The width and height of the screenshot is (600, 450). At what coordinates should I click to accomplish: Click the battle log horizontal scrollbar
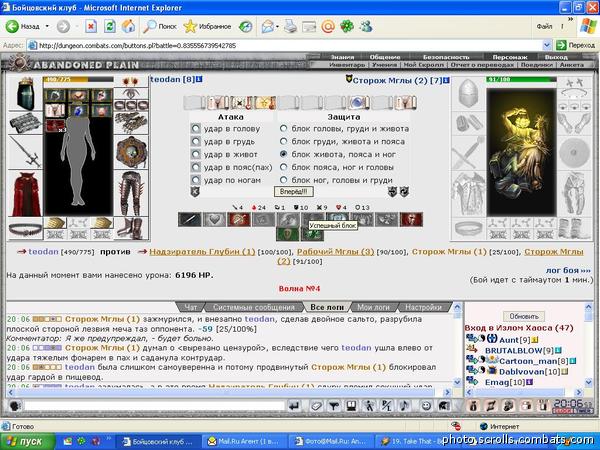click(x=229, y=392)
